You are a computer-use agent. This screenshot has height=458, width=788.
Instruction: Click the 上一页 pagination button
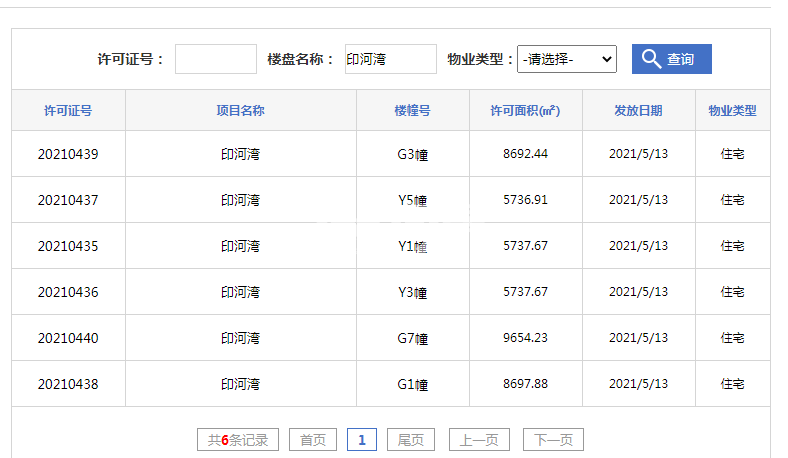click(x=479, y=440)
